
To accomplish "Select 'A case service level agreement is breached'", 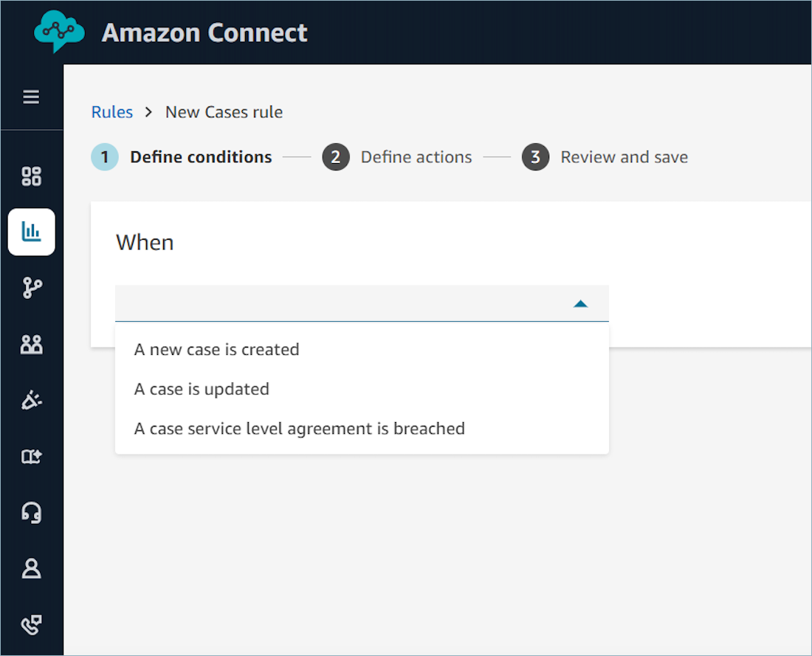I will click(x=299, y=428).
